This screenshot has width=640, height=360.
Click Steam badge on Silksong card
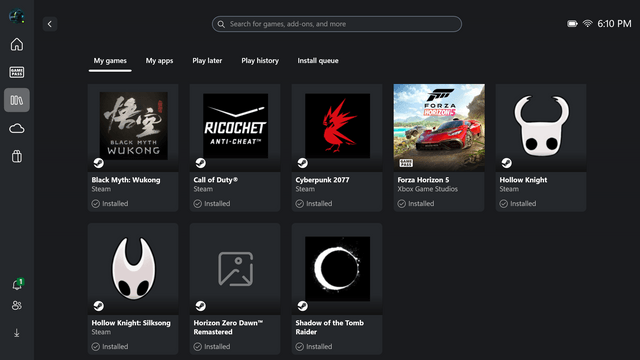(98, 306)
